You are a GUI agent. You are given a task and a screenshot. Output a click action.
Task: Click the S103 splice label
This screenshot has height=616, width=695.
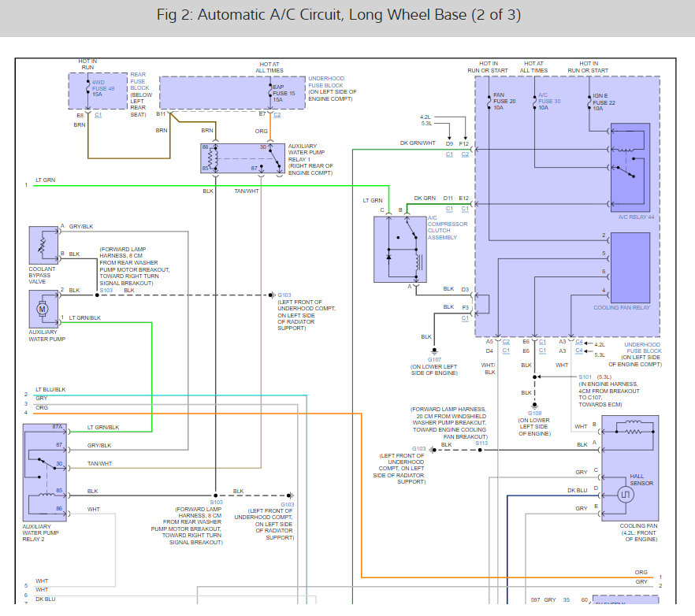click(x=105, y=290)
